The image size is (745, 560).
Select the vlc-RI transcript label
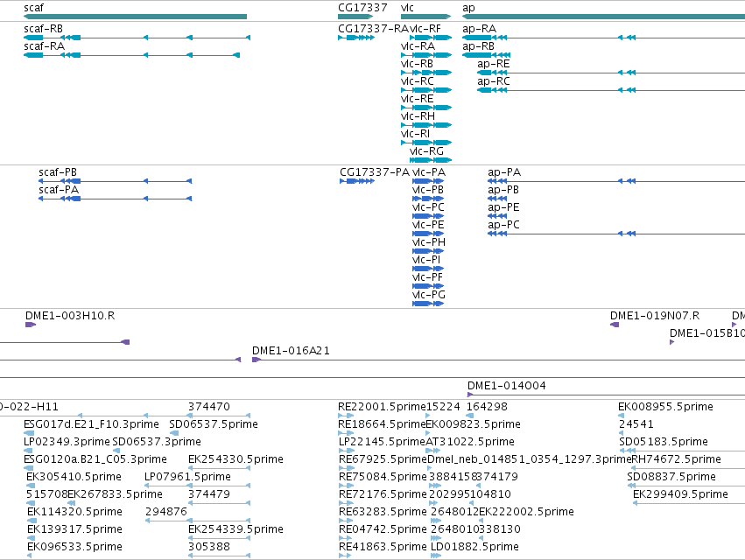coord(415,134)
